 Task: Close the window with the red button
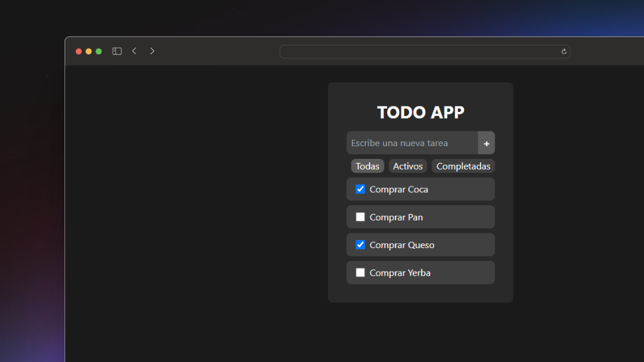tap(79, 52)
